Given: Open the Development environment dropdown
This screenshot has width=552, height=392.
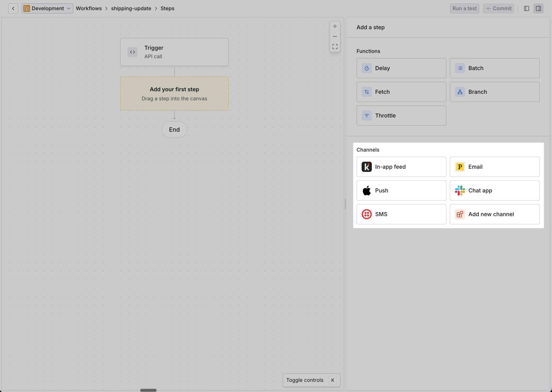Looking at the screenshot, I should point(47,8).
